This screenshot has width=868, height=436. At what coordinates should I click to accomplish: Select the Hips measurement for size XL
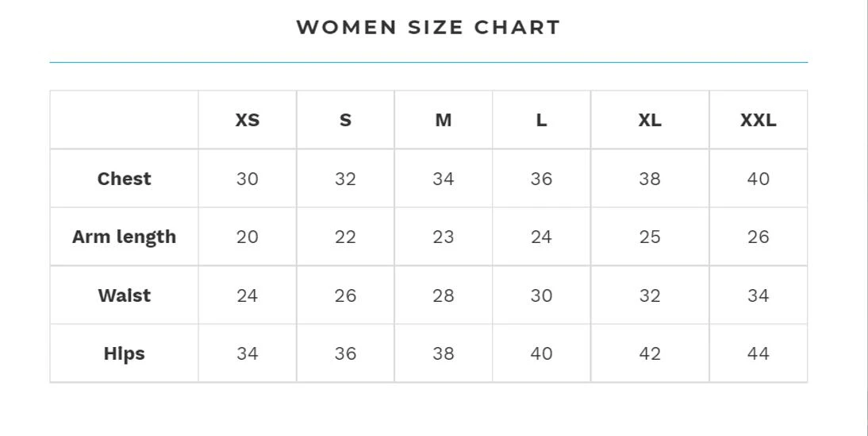click(650, 353)
